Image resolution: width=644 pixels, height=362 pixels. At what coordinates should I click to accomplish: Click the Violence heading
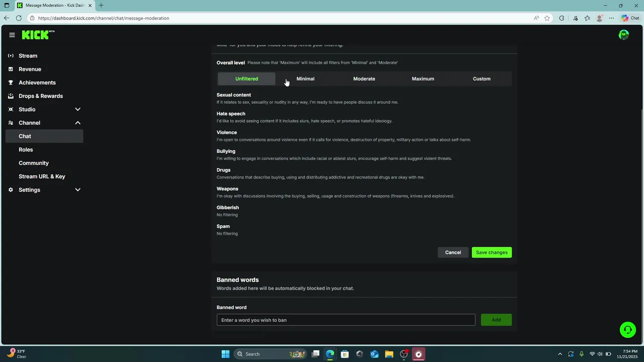pyautogui.click(x=227, y=132)
